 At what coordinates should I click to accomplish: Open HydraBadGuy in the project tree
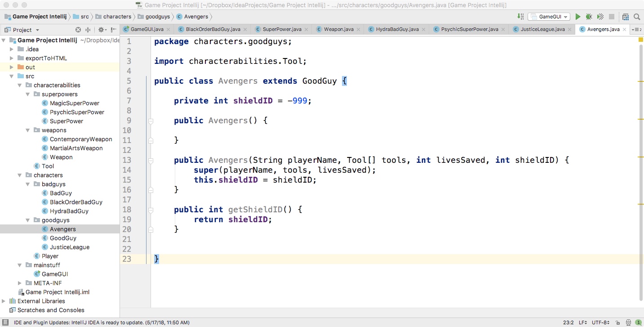tap(69, 211)
